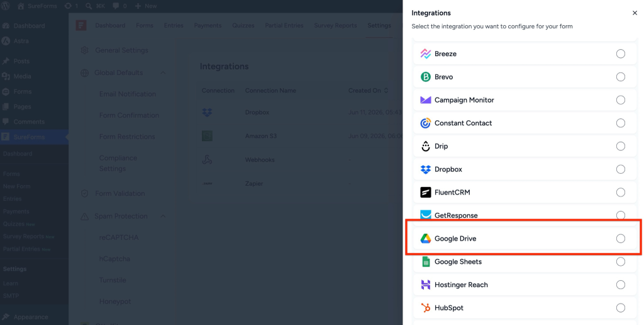The height and width of the screenshot is (325, 644).
Task: Open the Partial Entries tab
Action: point(284,25)
